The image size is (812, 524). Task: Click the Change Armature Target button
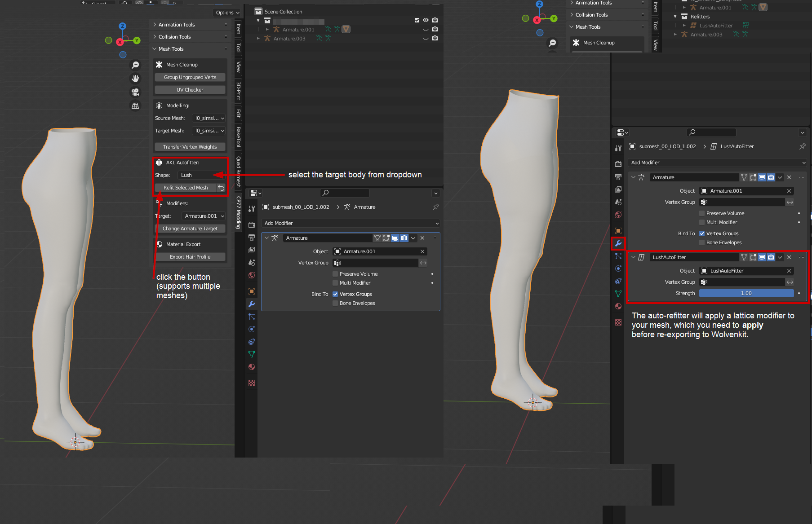click(190, 229)
